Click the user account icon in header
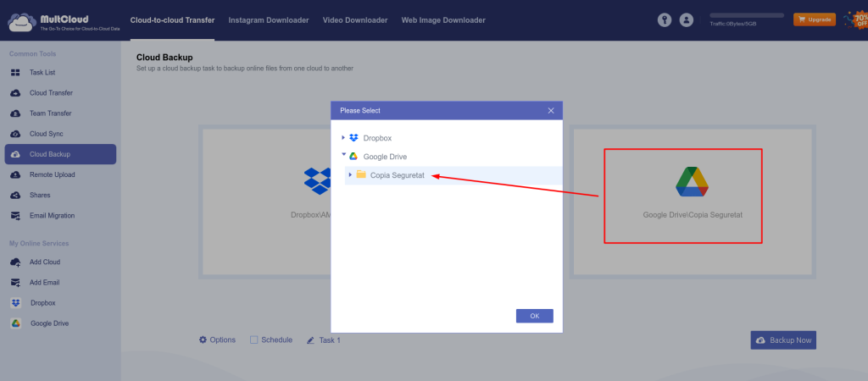 tap(687, 19)
